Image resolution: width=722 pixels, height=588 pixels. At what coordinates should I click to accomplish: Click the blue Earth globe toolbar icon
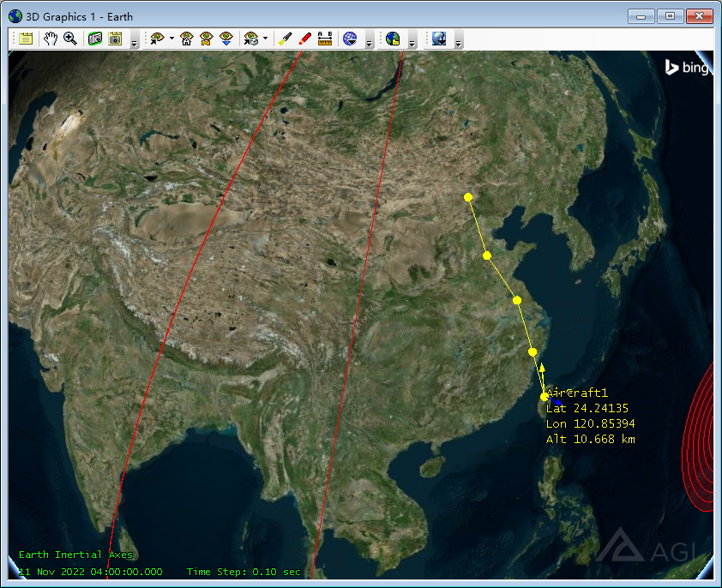(350, 39)
